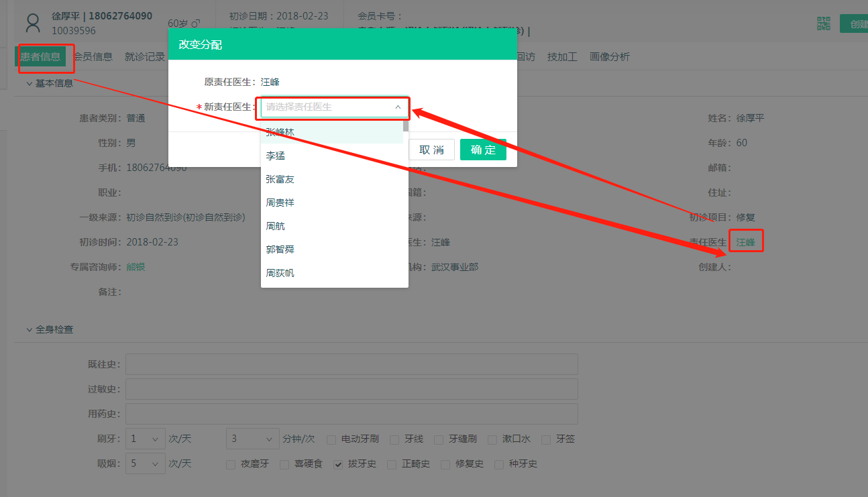The width and height of the screenshot is (868, 497).
Task: Click the 过敏史 input field
Action: click(x=351, y=389)
